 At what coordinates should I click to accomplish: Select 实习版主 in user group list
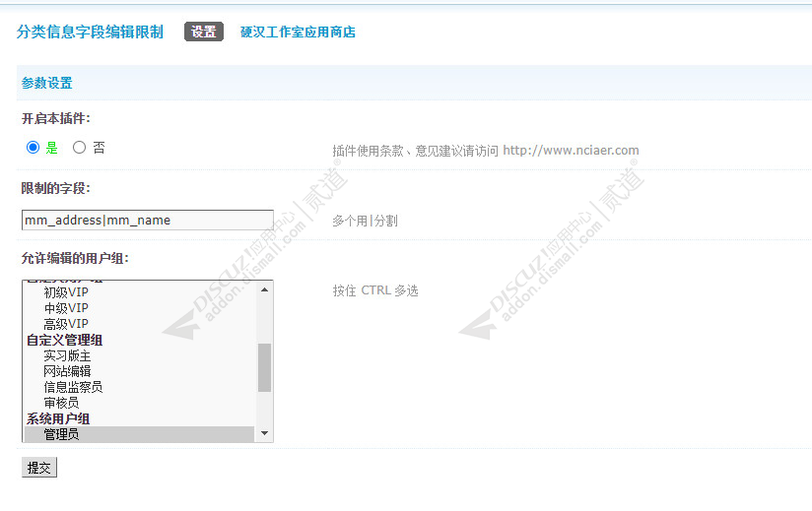coord(67,355)
